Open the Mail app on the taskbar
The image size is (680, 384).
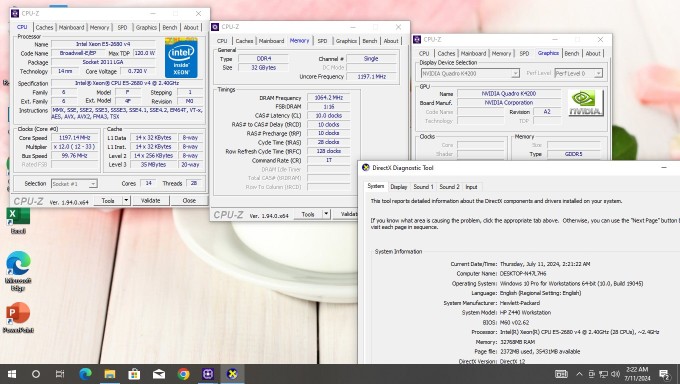click(159, 374)
